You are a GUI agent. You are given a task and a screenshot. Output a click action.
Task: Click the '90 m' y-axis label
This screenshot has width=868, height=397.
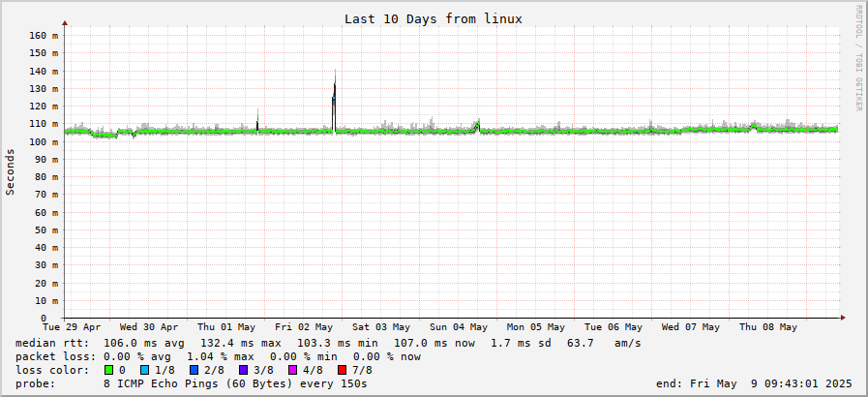click(45, 160)
